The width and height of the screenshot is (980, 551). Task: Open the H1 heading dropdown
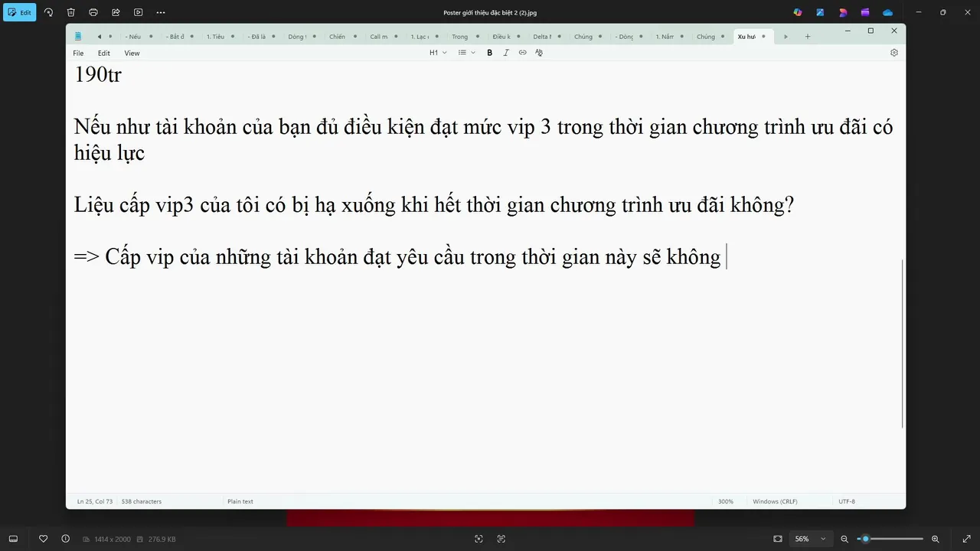(x=438, y=53)
